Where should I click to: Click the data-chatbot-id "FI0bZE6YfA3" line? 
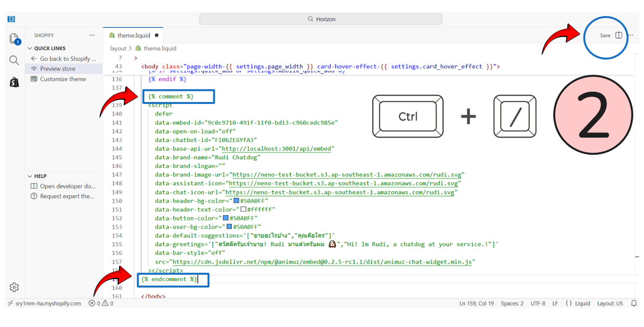(x=206, y=140)
